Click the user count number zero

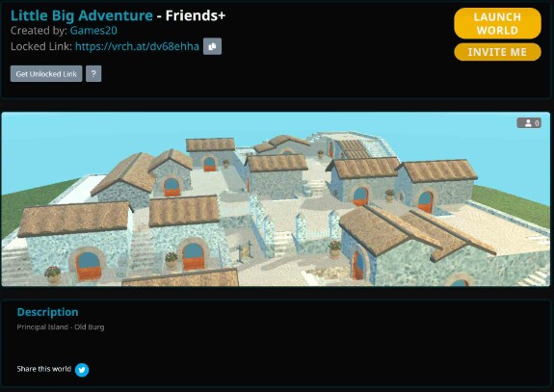click(x=537, y=123)
